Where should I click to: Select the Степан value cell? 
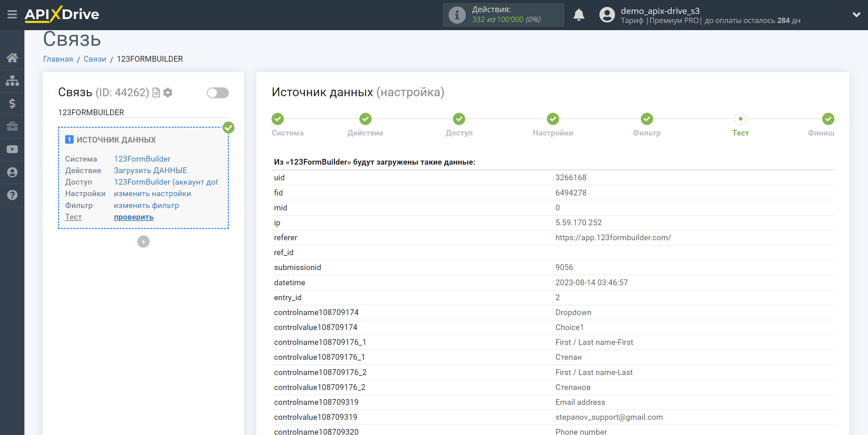569,357
